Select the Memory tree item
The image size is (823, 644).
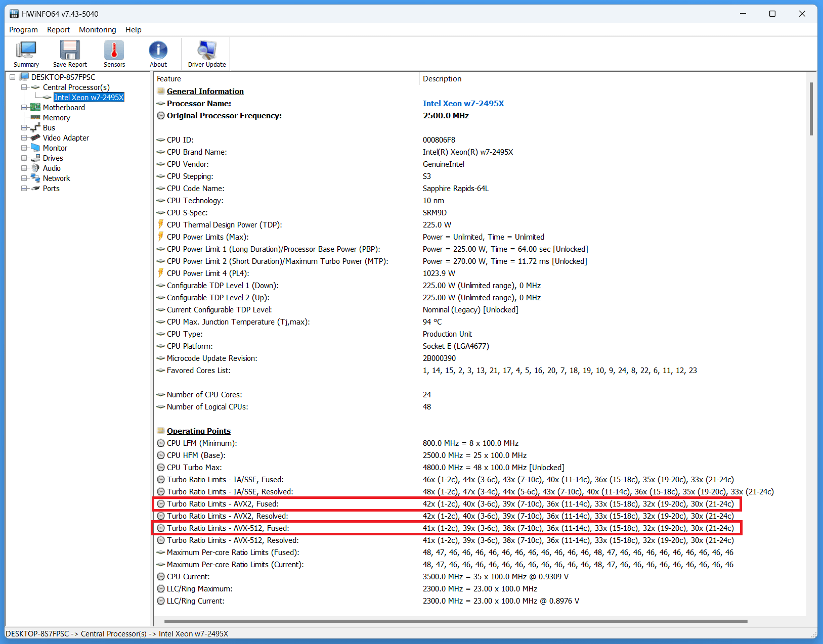point(57,117)
